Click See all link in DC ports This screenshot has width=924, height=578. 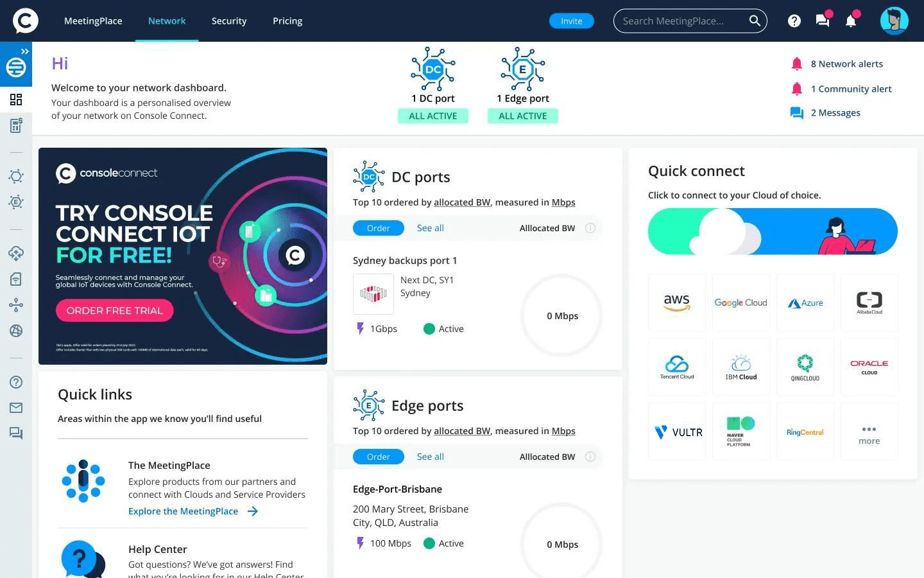click(x=430, y=228)
